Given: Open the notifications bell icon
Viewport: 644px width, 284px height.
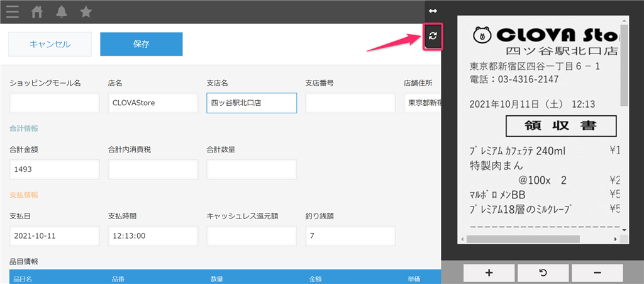Looking at the screenshot, I should coord(62,12).
